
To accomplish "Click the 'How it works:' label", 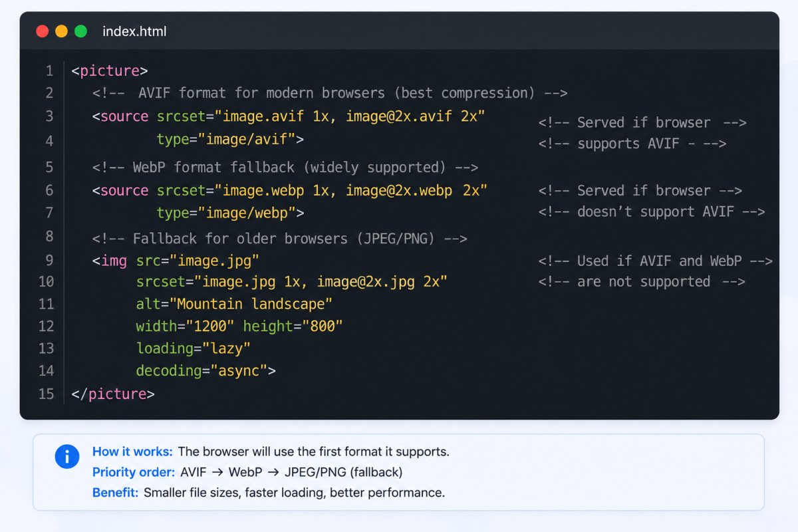I will click(132, 452).
